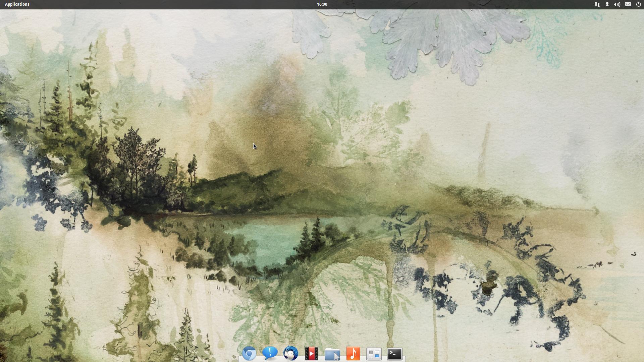The width and height of the screenshot is (644, 362).
Task: Open the network connection indicator
Action: tap(597, 4)
